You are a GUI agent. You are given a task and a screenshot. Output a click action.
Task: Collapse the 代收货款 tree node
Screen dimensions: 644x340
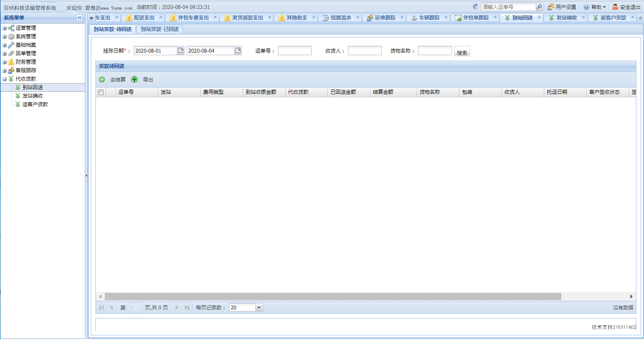(x=4, y=79)
